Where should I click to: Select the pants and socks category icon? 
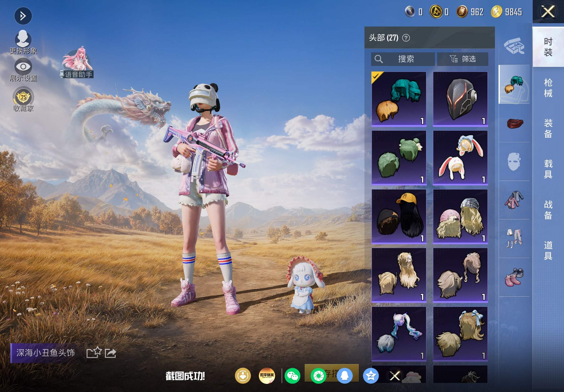click(x=514, y=239)
